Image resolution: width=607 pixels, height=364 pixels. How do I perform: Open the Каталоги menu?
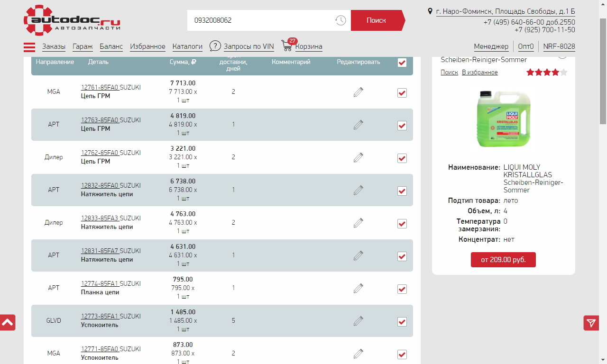187,46
